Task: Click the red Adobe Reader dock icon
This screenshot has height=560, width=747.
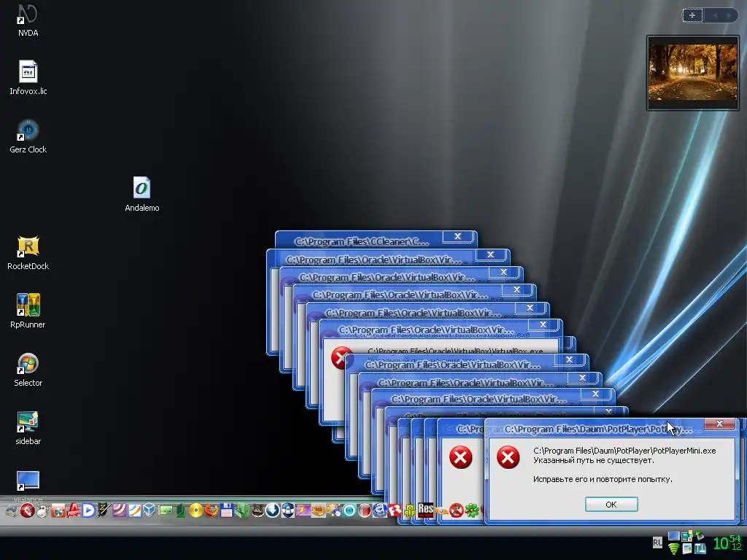Action: (74, 510)
